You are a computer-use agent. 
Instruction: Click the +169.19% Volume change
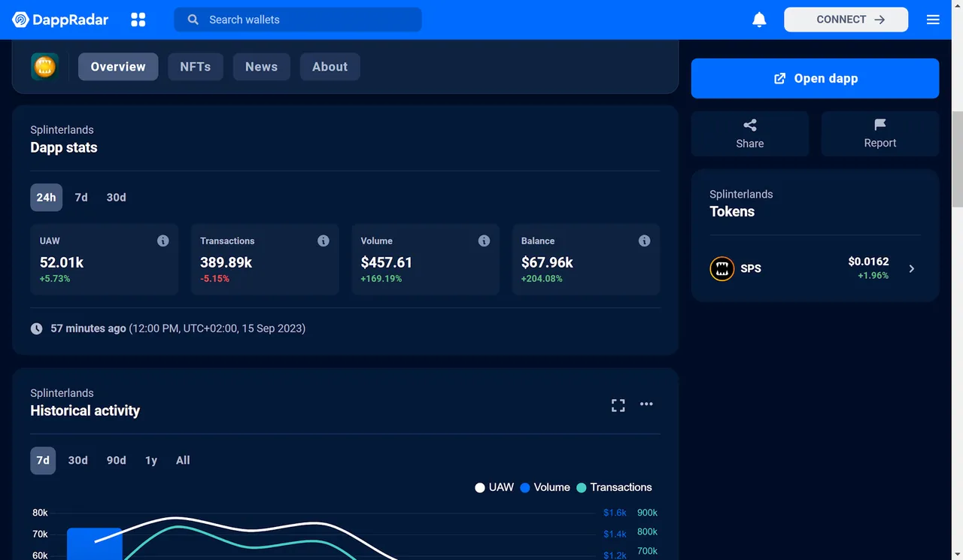(381, 279)
